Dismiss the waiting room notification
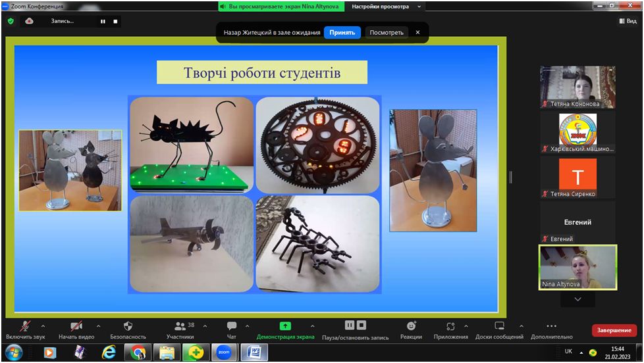The width and height of the screenshot is (644, 363). (x=417, y=32)
